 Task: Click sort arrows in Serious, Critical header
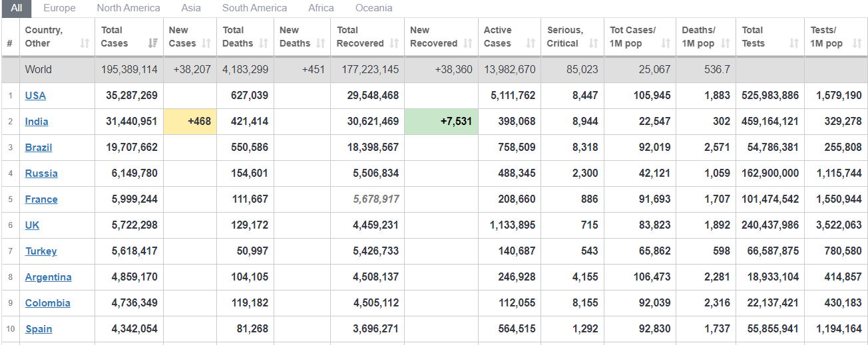(593, 43)
